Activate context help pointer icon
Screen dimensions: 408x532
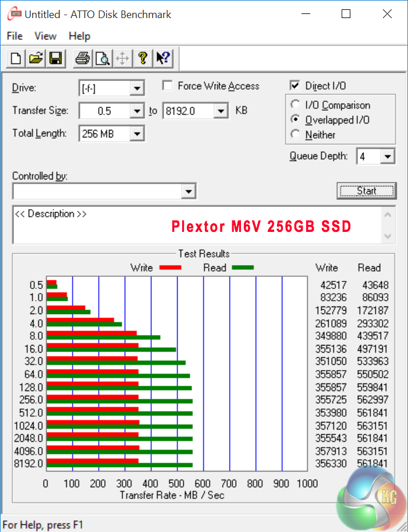coord(163,58)
